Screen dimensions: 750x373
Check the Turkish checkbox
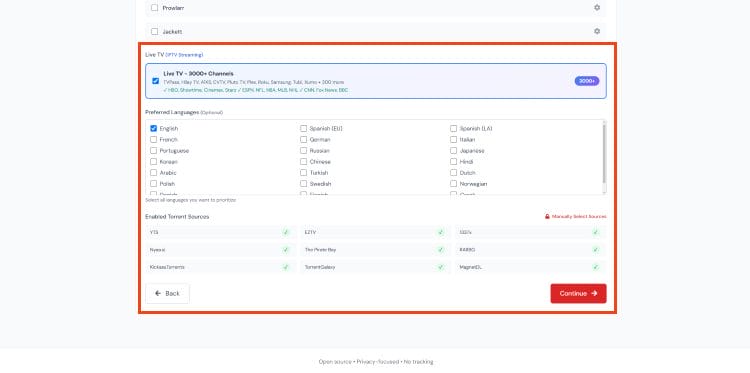coord(304,173)
